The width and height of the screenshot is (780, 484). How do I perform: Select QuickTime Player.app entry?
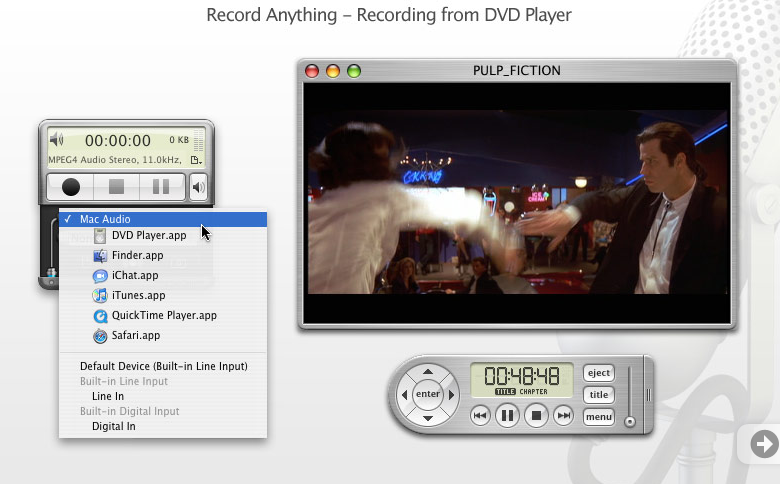point(163,315)
